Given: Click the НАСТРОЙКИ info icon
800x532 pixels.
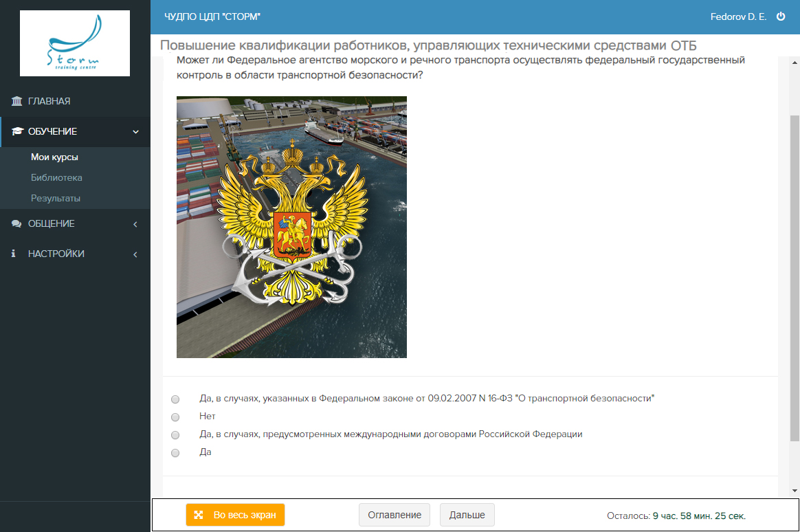Looking at the screenshot, I should (x=13, y=254).
